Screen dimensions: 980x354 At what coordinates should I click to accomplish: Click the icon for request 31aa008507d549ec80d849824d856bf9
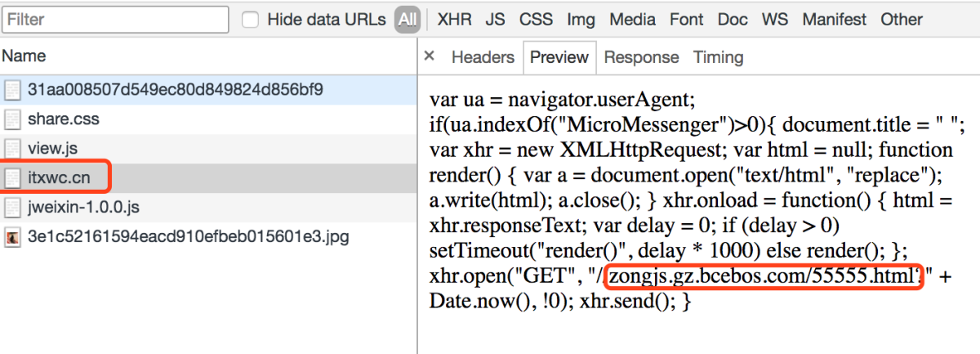click(x=12, y=90)
